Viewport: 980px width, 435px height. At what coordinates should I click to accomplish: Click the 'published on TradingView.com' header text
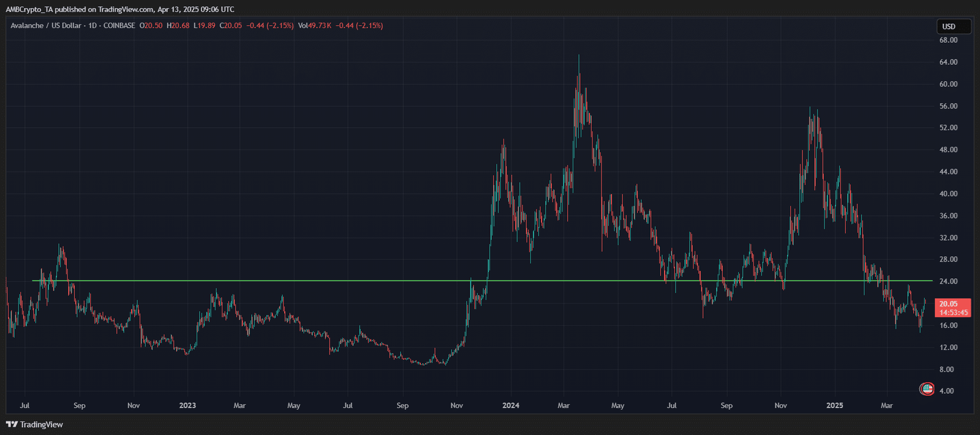tap(104, 10)
